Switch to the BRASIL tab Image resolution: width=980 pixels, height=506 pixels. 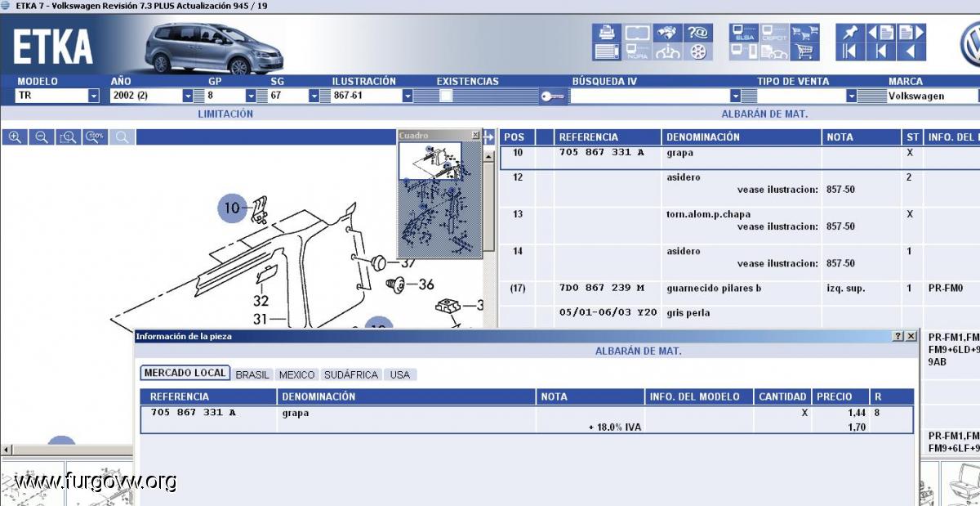(x=252, y=374)
